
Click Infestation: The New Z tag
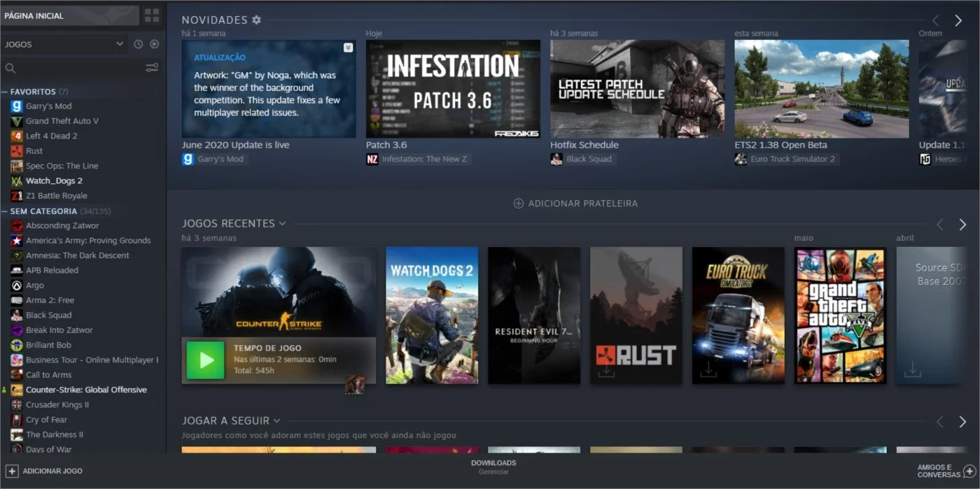point(424,160)
